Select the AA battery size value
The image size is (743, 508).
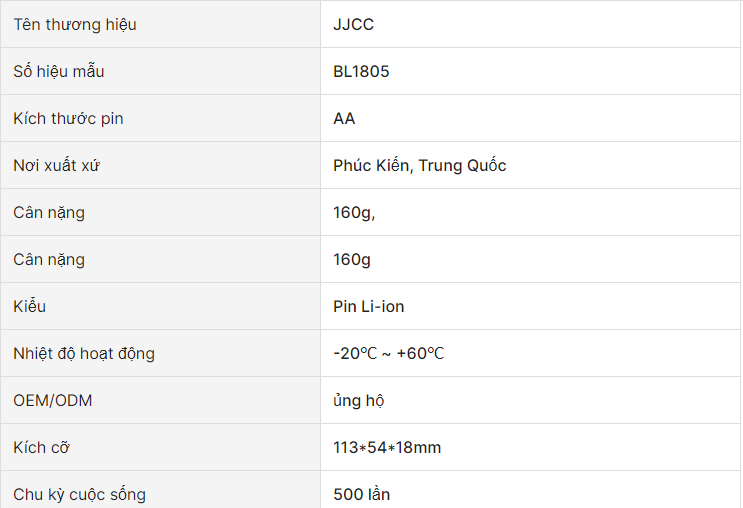click(x=344, y=118)
